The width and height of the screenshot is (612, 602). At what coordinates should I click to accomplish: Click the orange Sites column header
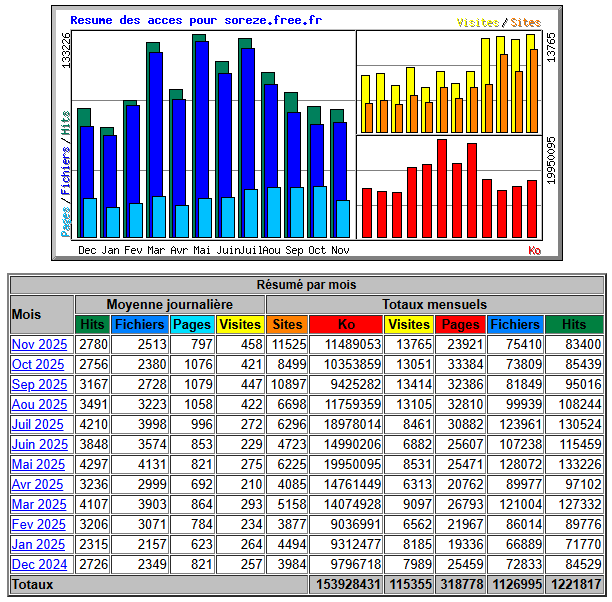coord(287,325)
